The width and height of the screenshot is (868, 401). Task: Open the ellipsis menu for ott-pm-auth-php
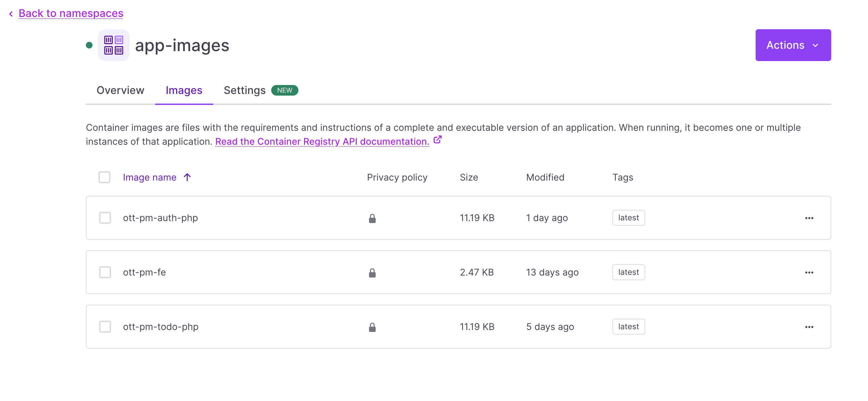pyautogui.click(x=809, y=218)
